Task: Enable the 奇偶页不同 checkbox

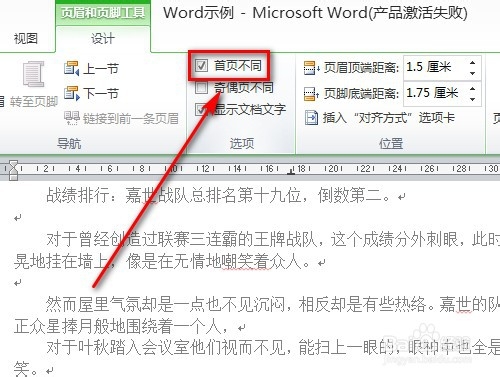Action: pyautogui.click(x=201, y=88)
